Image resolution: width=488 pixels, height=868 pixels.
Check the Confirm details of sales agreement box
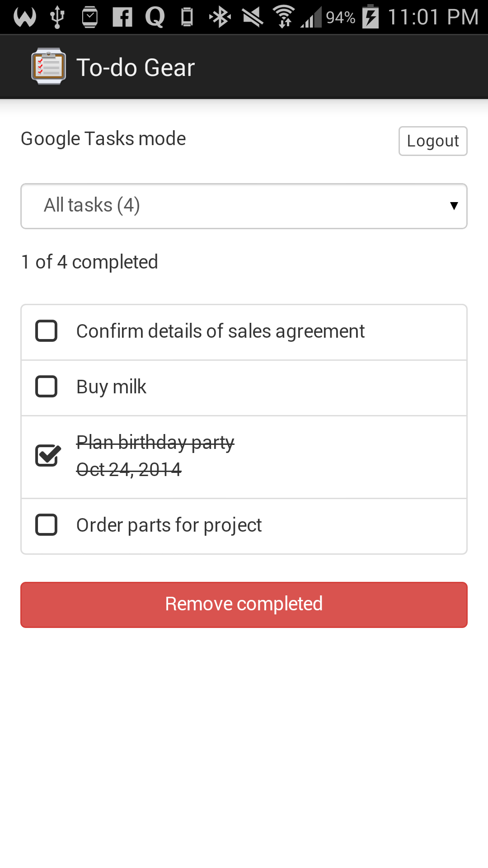[x=47, y=331]
